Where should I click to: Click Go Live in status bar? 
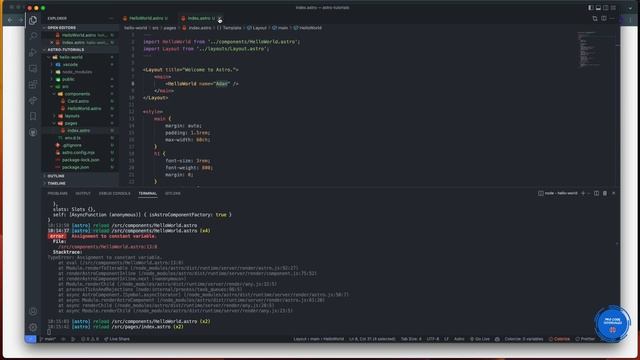coord(480,339)
